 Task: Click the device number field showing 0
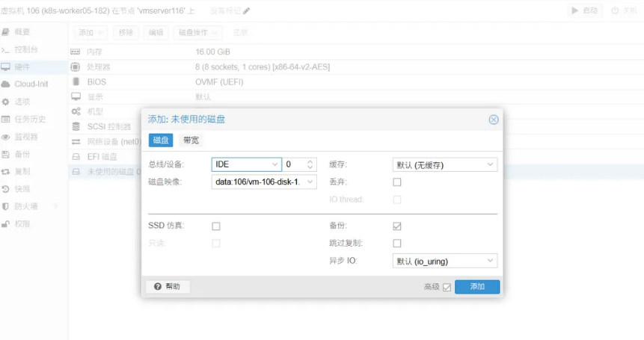click(294, 164)
